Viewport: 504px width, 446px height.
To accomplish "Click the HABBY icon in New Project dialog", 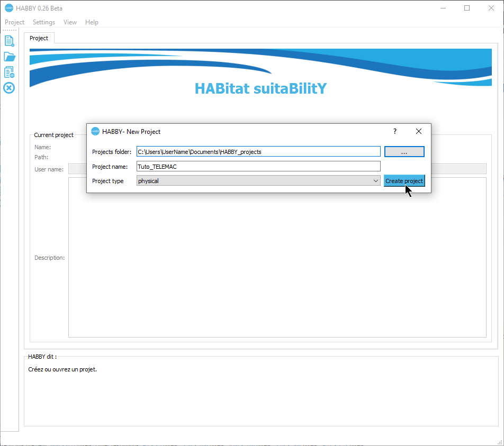I will pos(95,131).
